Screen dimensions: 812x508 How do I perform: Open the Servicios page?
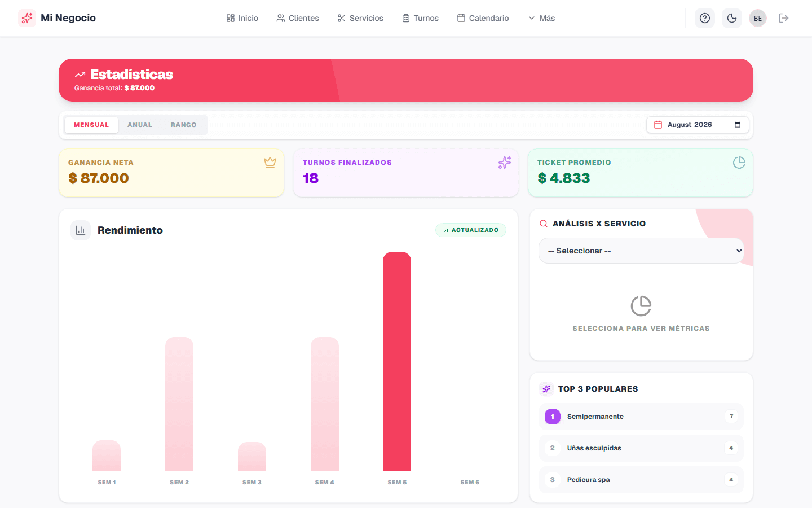tap(360, 18)
